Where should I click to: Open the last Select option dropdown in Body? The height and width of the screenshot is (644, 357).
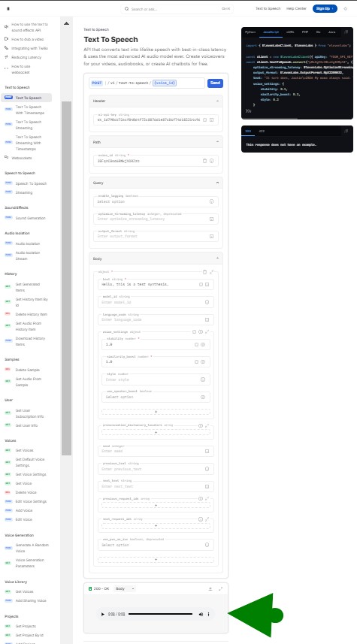point(156,545)
